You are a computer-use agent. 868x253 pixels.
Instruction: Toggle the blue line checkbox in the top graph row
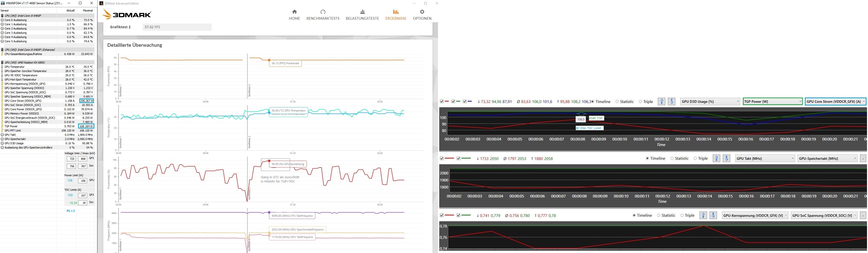click(x=465, y=101)
